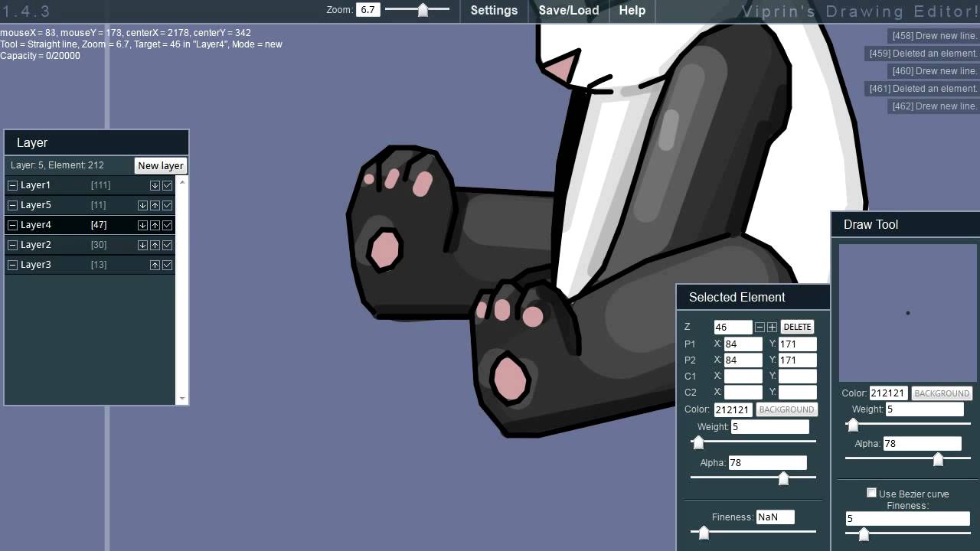The height and width of the screenshot is (551, 980).
Task: Increase Z value with the plus icon
Action: point(773,327)
